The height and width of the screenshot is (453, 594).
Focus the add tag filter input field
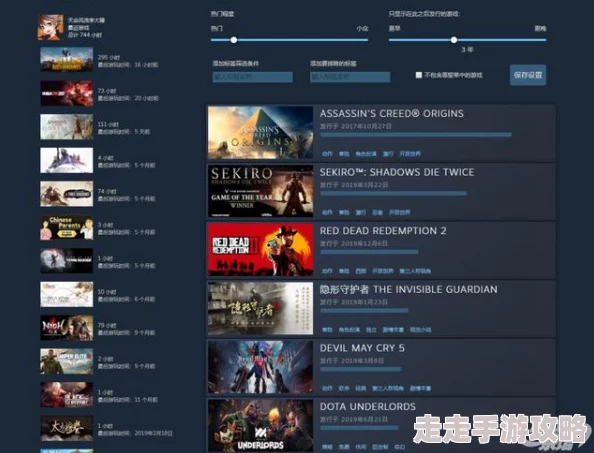[253, 77]
